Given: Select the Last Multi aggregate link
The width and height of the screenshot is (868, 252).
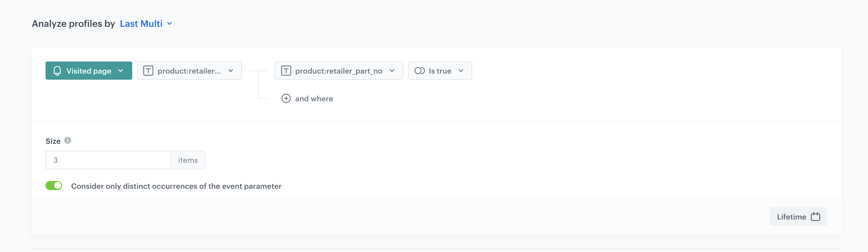Looking at the screenshot, I should (x=141, y=24).
